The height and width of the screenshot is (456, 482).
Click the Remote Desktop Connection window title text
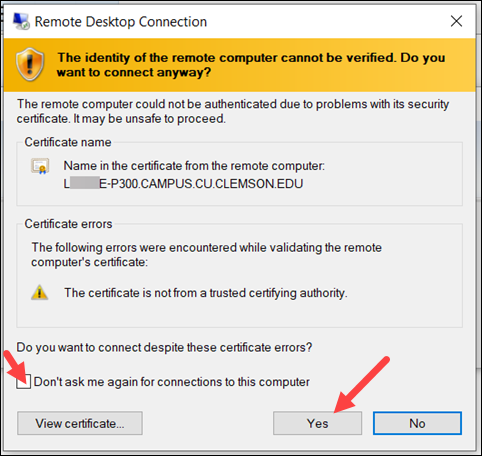[121, 22]
